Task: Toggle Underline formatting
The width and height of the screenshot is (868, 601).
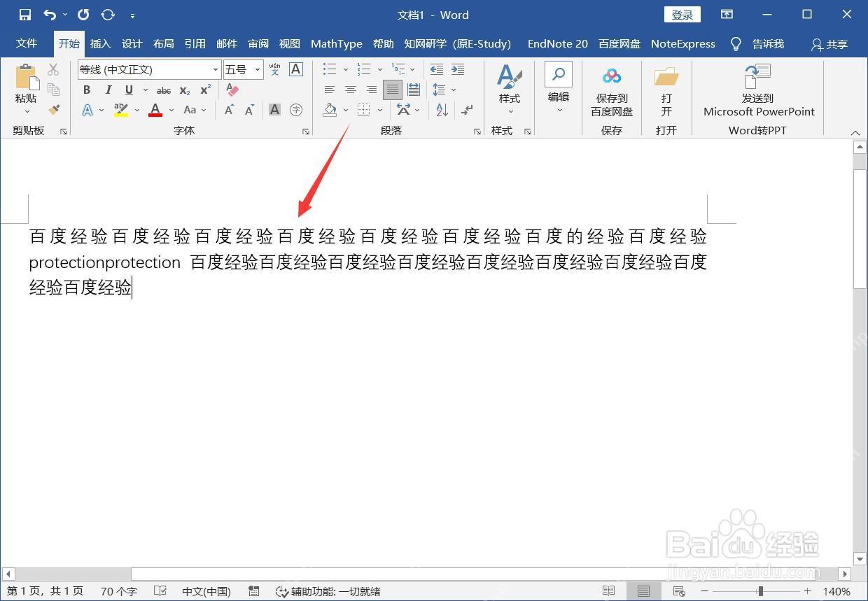Action: (x=129, y=90)
